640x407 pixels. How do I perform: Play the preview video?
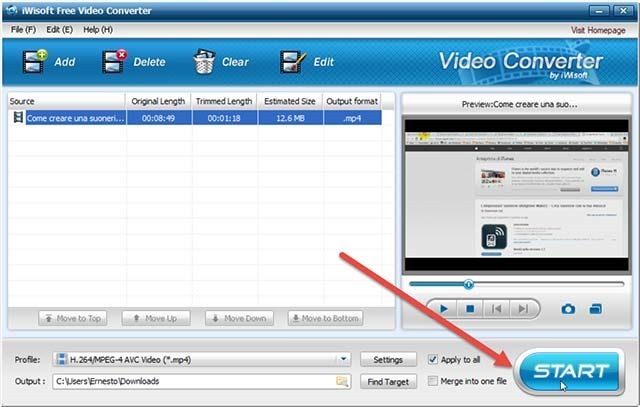[444, 309]
